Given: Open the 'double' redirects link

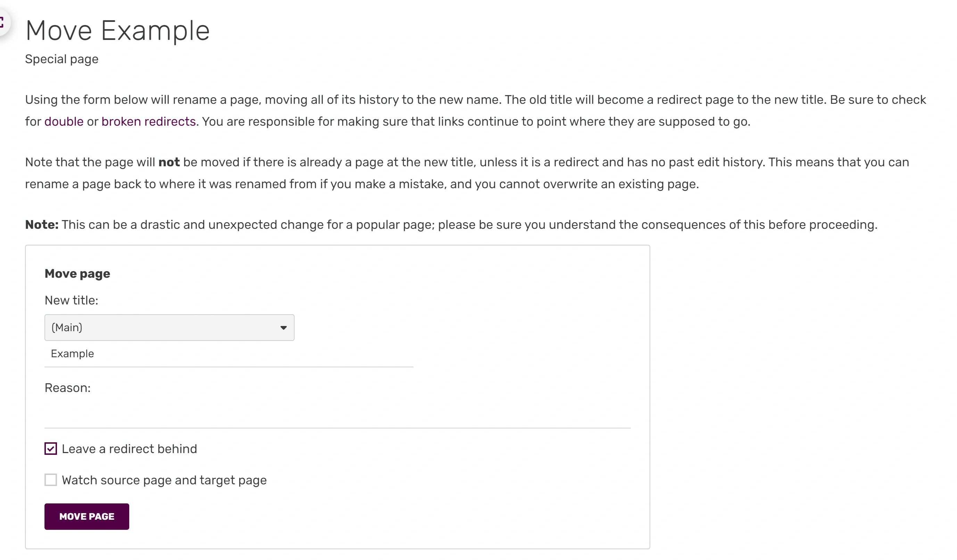Looking at the screenshot, I should pyautogui.click(x=64, y=122).
